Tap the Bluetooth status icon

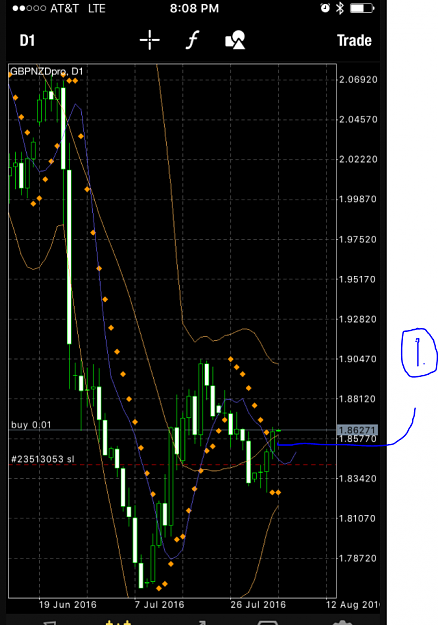[340, 8]
